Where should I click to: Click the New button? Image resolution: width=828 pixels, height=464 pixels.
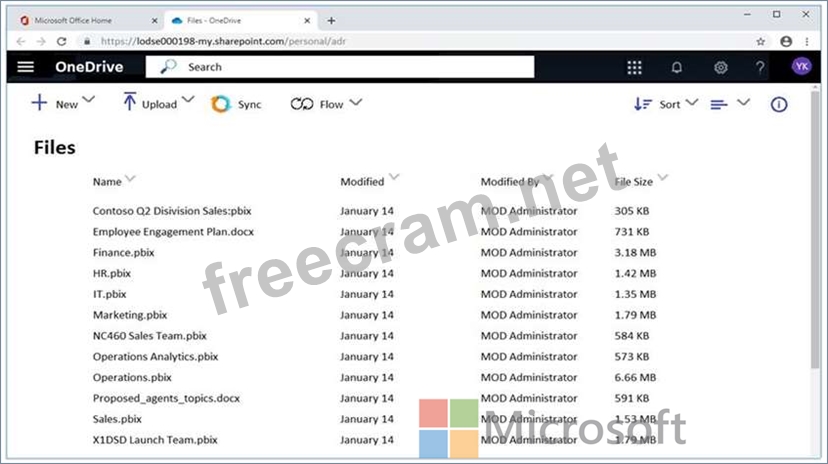54,104
